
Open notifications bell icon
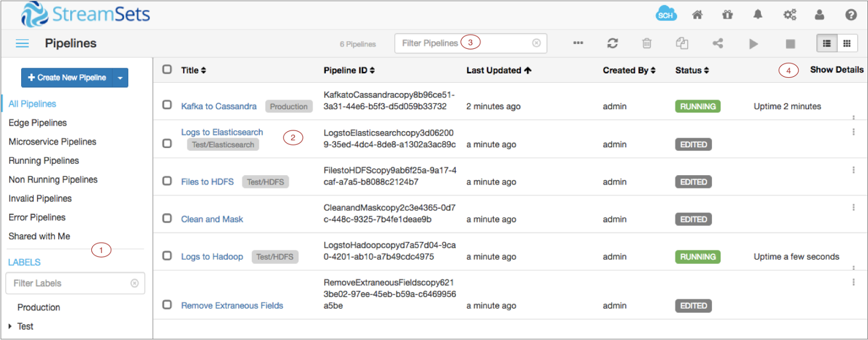[759, 15]
